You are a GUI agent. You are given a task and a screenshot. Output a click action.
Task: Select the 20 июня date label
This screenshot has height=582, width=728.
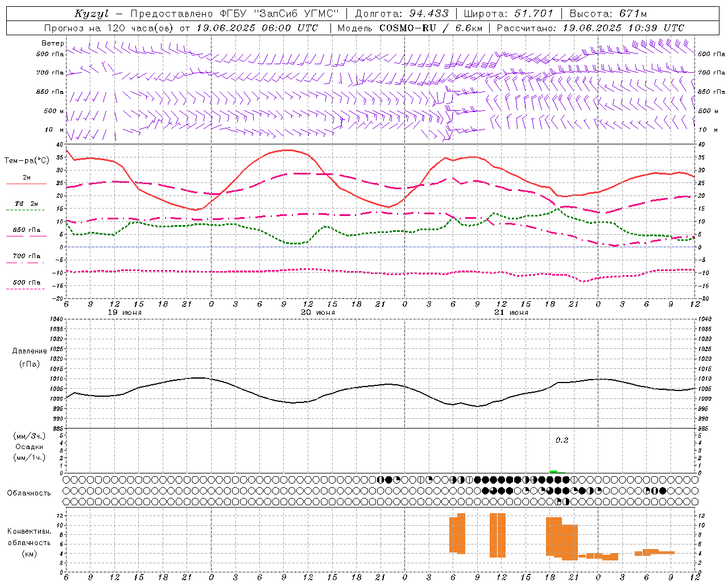click(318, 313)
